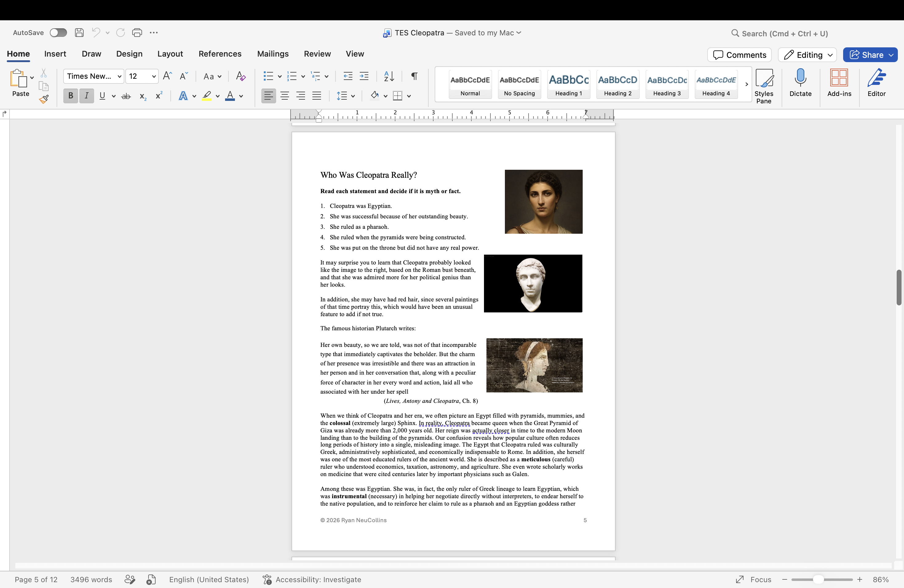The width and height of the screenshot is (904, 588).
Task: Adjust the zoom slider
Action: pos(819,580)
